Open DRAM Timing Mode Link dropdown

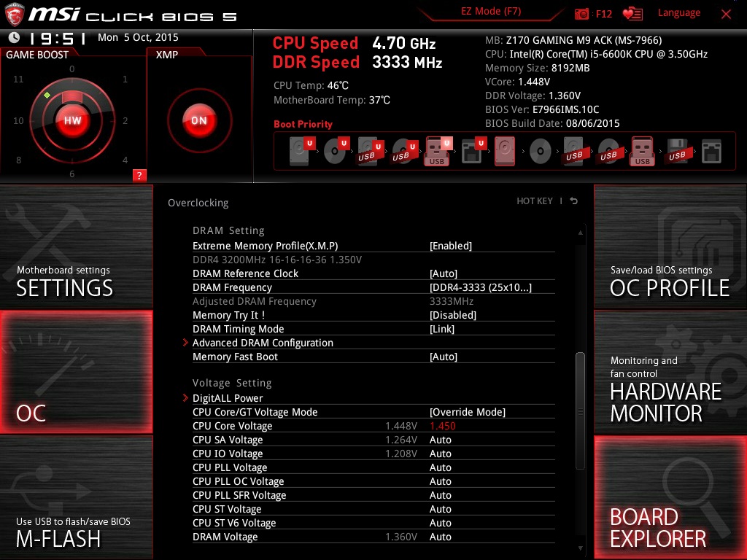tap(442, 329)
